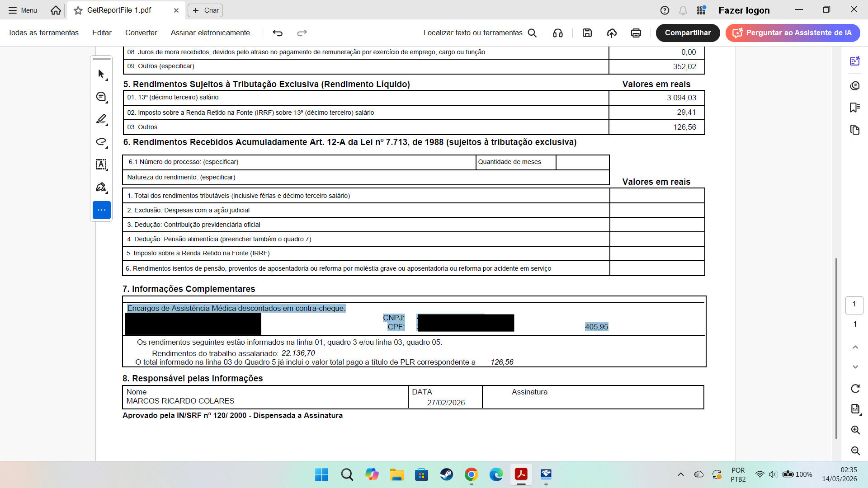Zoom in on the document
Image resolution: width=868 pixels, height=488 pixels.
point(855,430)
